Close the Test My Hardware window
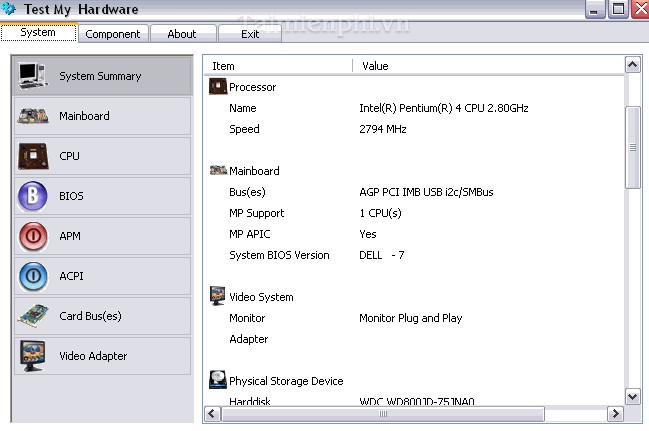The height and width of the screenshot is (431, 649). point(640,9)
